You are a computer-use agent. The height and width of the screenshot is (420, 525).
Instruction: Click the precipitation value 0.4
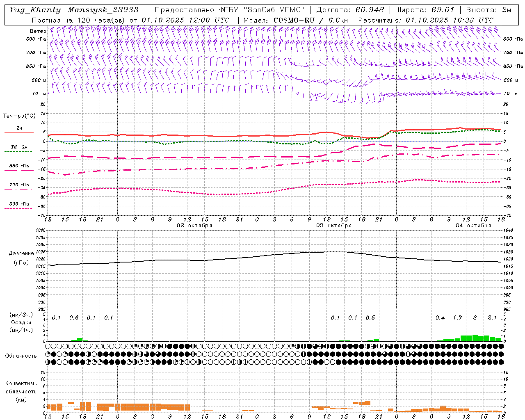[440, 318]
